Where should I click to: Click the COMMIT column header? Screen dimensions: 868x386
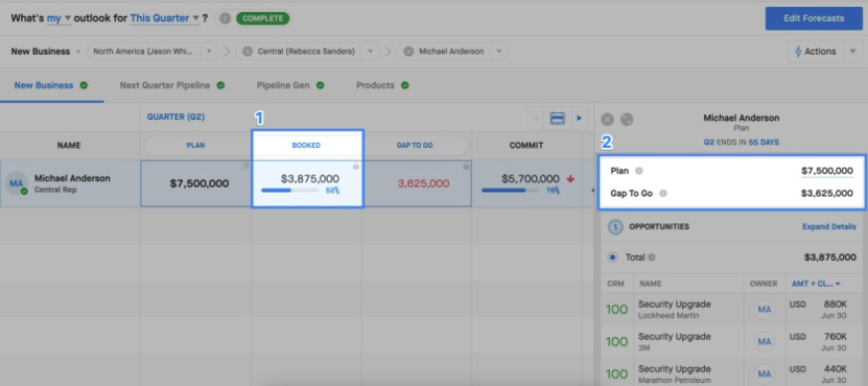[526, 146]
